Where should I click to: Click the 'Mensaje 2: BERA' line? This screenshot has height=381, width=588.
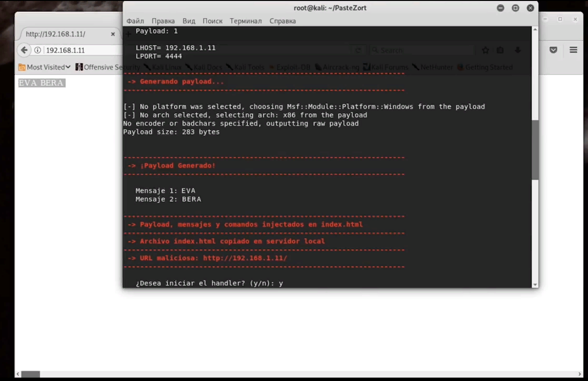(168, 199)
